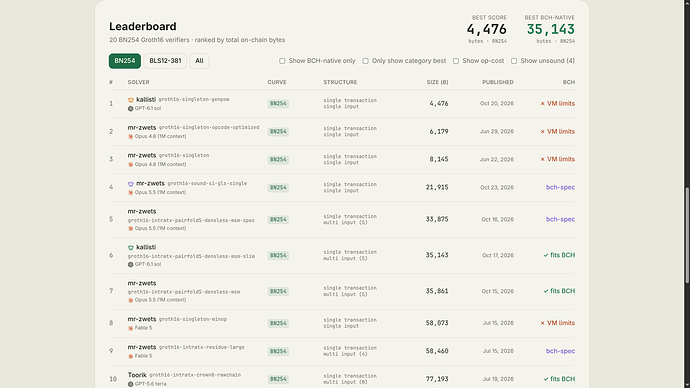This screenshot has width=690, height=388.
Task: Open kallisti solver in row 1
Action: [x=146, y=99]
